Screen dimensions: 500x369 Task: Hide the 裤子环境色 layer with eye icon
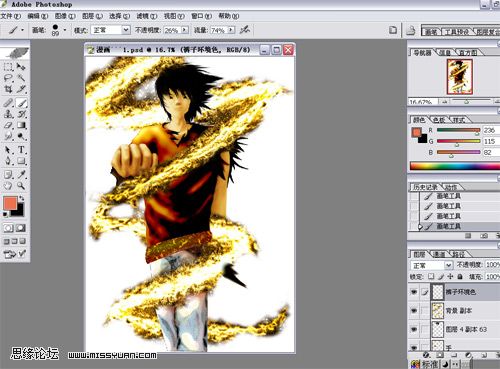(x=414, y=292)
